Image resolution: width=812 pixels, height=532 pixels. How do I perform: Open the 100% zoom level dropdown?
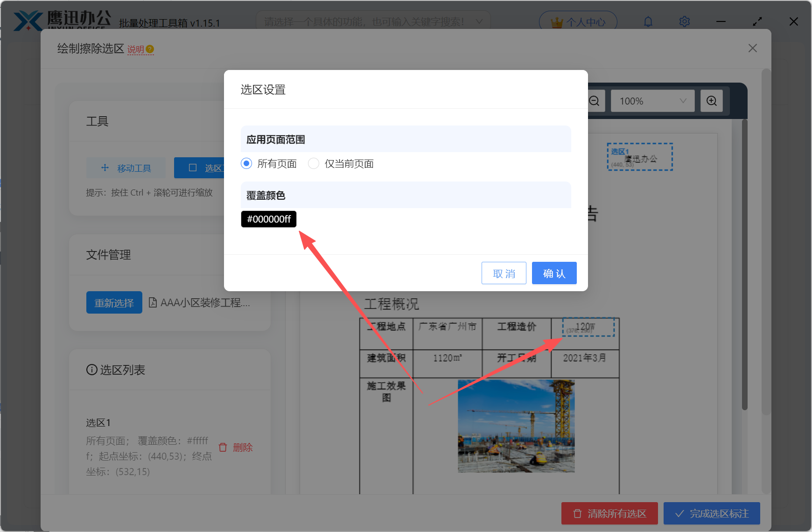[x=652, y=100]
